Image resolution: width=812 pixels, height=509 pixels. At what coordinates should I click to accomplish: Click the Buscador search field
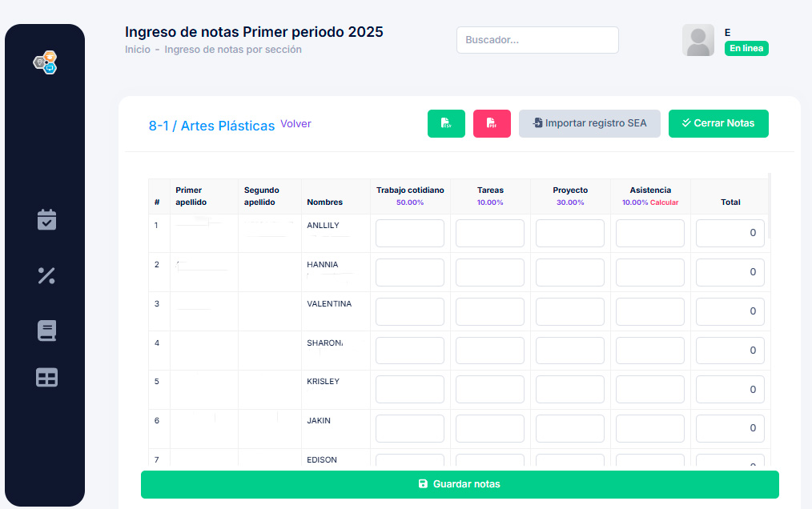[537, 39]
